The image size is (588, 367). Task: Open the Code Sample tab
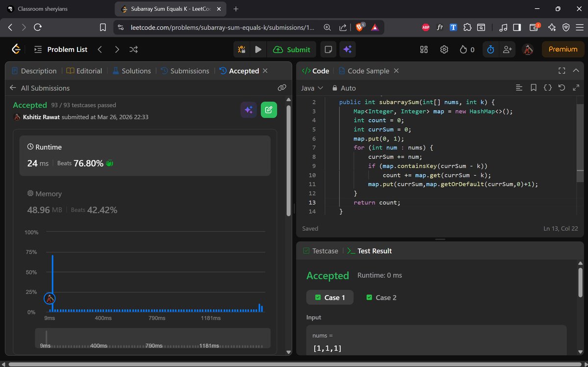click(x=364, y=71)
